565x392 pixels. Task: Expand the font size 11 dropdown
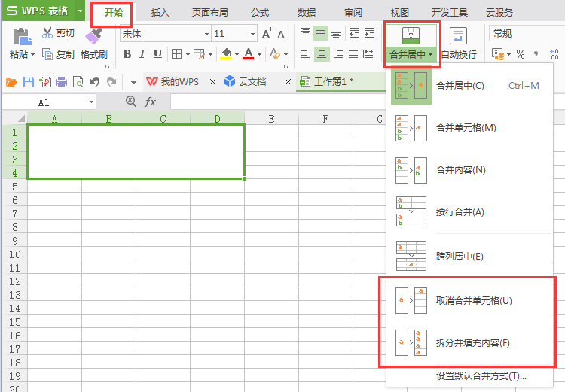[252, 34]
